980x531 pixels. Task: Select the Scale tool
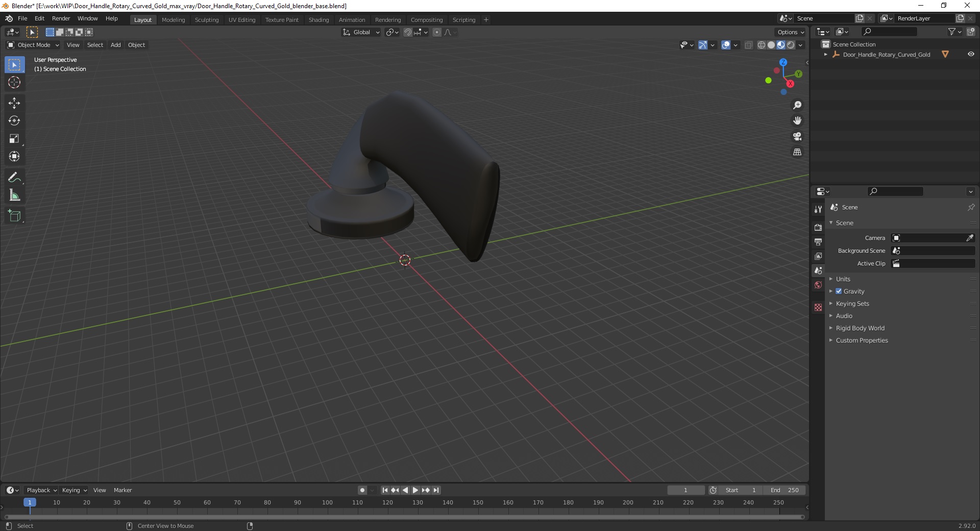14,139
